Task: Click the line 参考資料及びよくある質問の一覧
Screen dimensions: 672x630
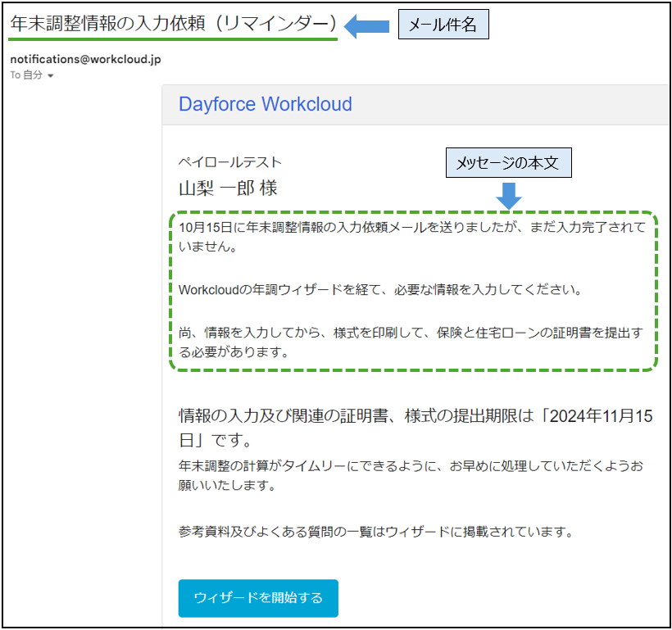Action: 376,532
